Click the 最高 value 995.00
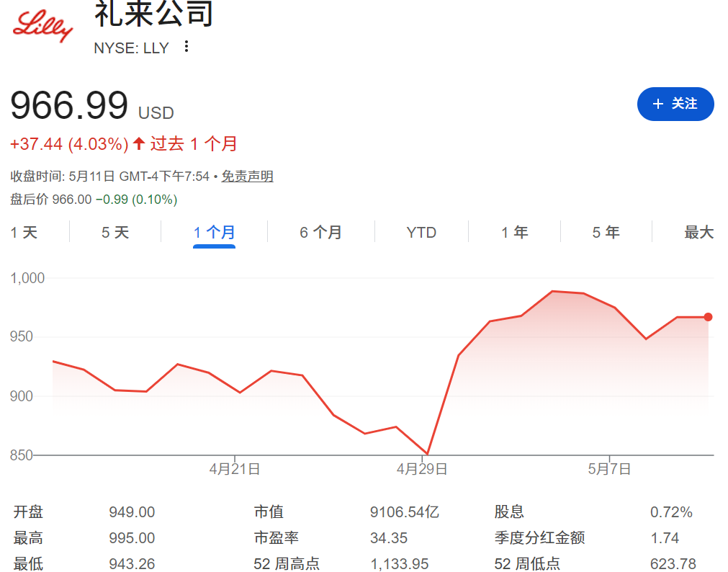The width and height of the screenshot is (728, 572). point(132,538)
